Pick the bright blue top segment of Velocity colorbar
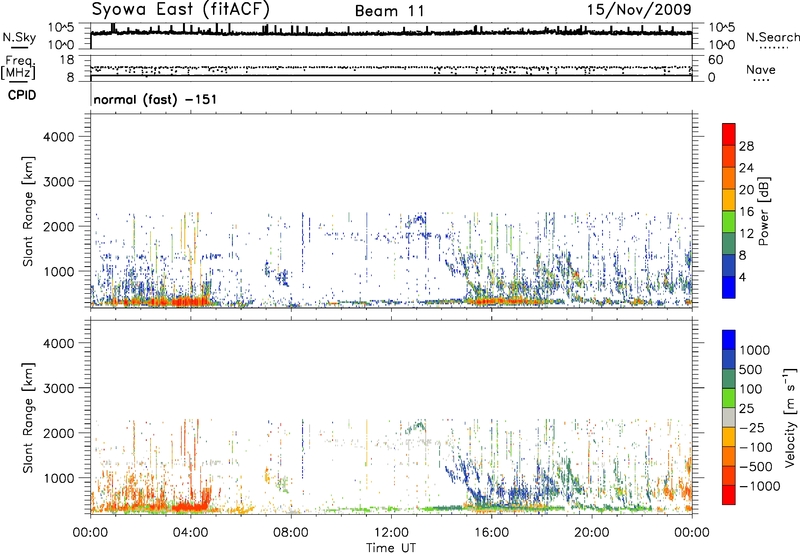 click(729, 340)
